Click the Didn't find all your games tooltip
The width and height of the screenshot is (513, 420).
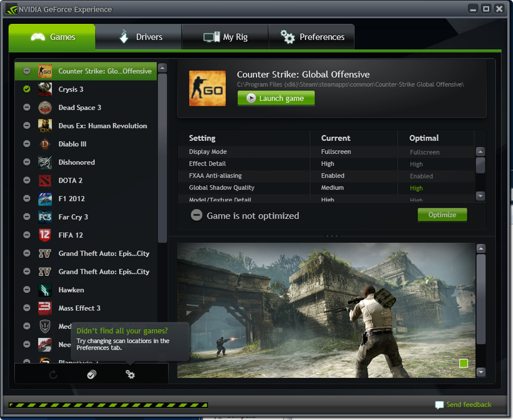tap(130, 342)
